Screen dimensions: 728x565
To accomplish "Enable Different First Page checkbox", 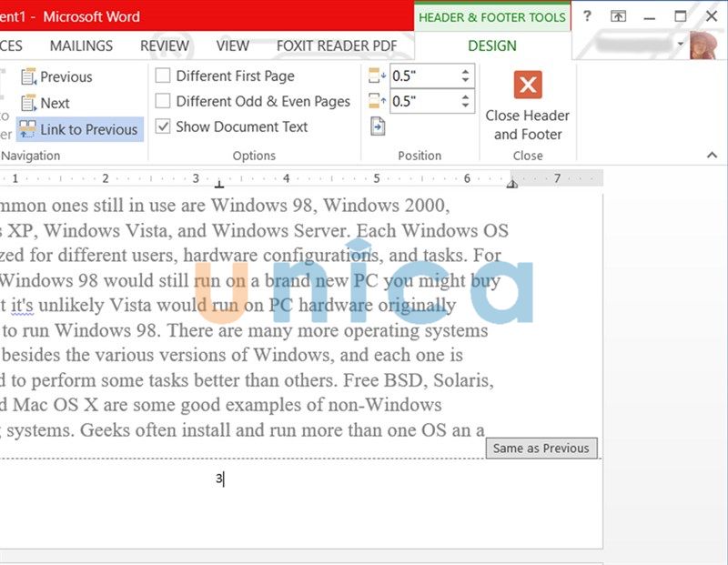I will point(163,76).
